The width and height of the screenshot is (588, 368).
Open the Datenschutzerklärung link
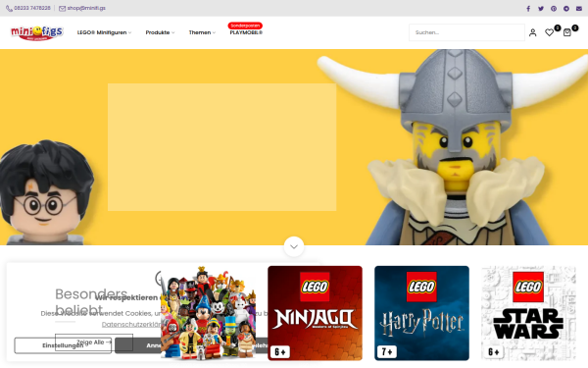(x=131, y=324)
